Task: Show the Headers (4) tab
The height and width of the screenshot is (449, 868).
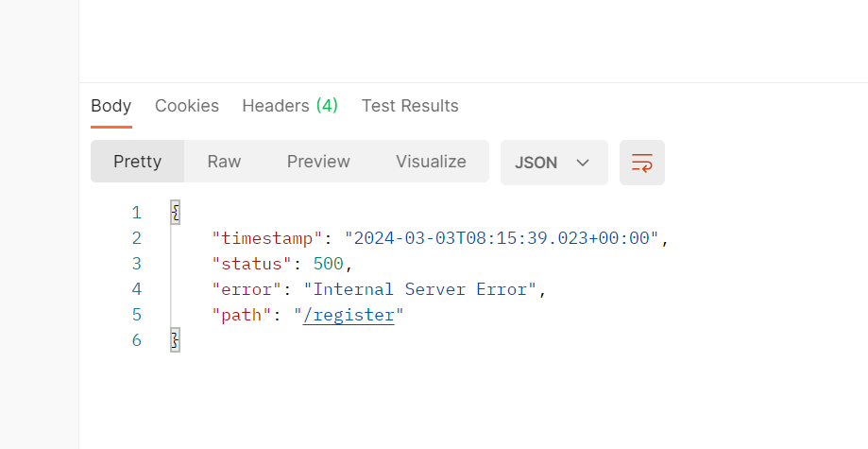Action: [290, 106]
